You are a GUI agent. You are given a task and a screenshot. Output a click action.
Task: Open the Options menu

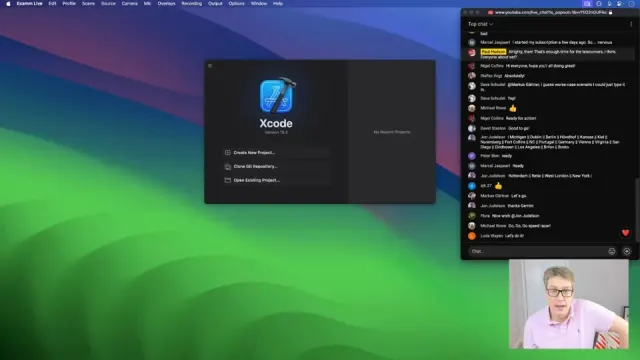[x=236, y=4]
